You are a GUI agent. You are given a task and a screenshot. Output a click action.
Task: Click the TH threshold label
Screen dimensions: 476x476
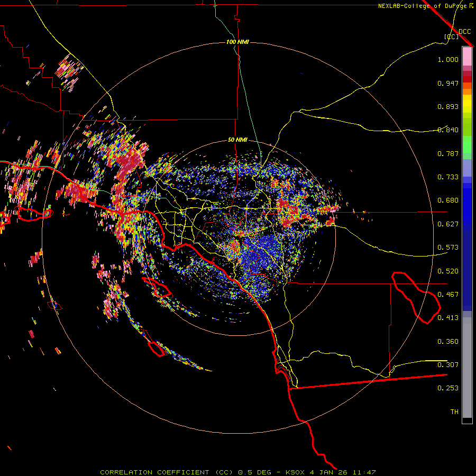tap(454, 412)
